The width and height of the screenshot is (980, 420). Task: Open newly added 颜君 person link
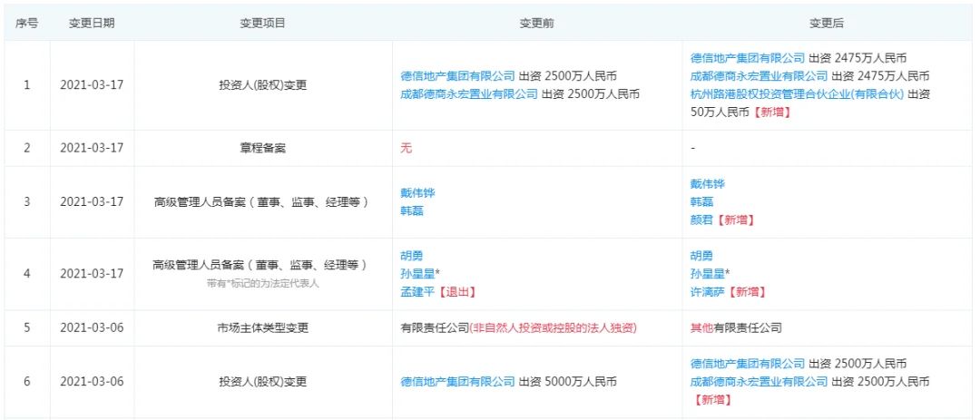pyautogui.click(x=701, y=220)
